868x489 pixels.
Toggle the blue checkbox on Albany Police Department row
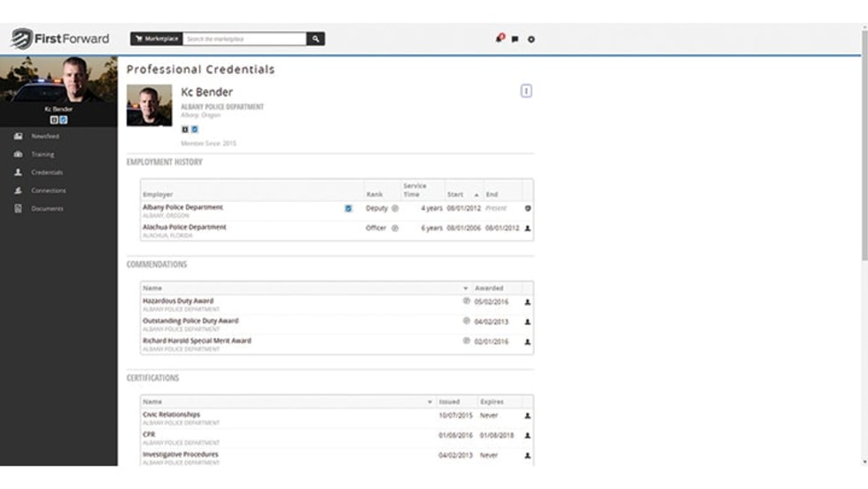point(348,208)
